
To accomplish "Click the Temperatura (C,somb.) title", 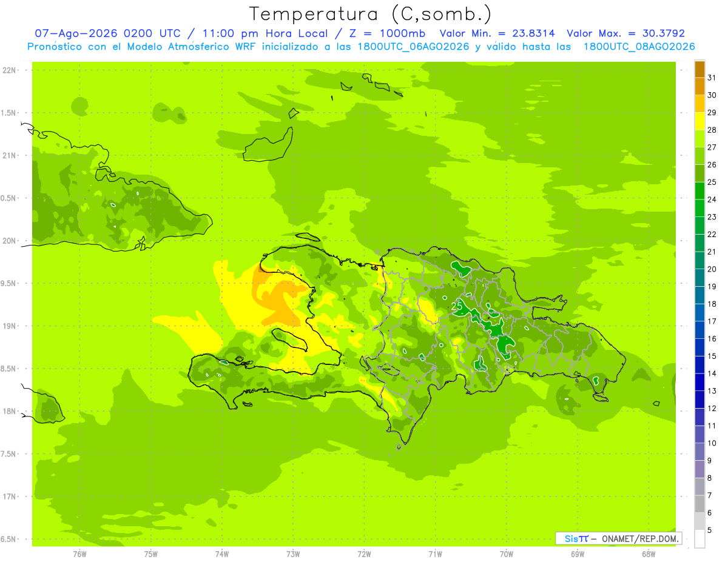I will (370, 13).
